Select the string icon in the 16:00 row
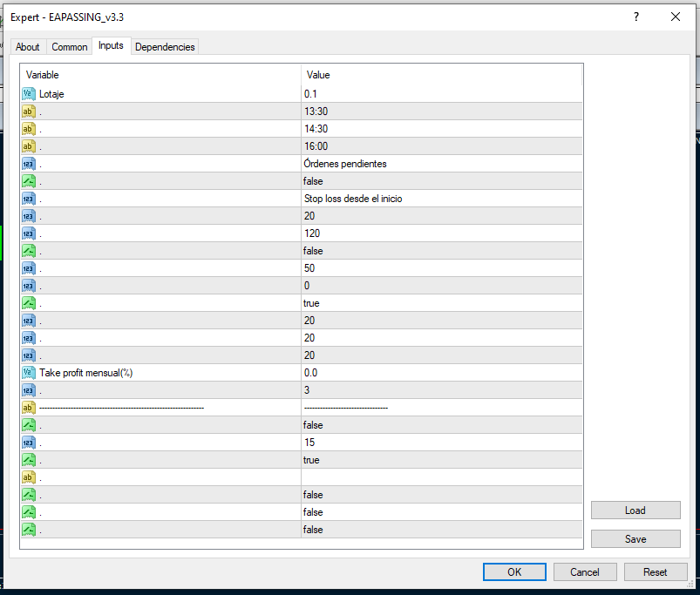 (29, 146)
